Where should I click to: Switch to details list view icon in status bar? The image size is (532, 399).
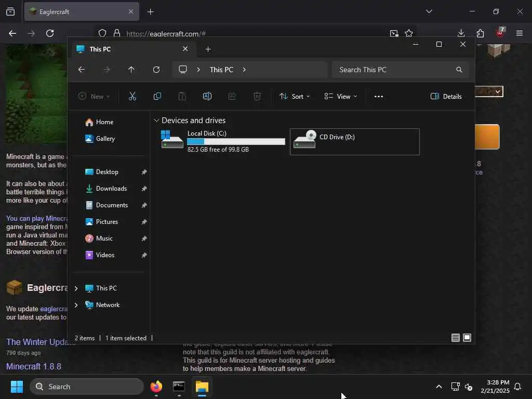[455, 338]
